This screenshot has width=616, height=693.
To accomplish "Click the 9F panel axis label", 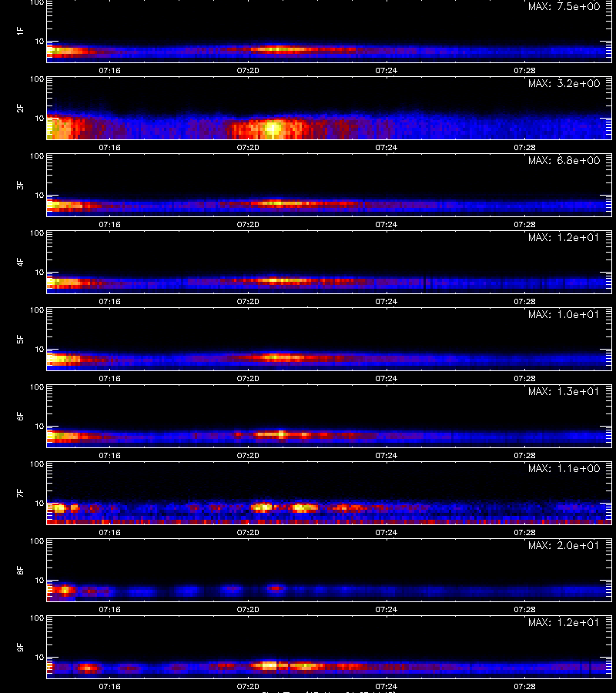I will tap(19, 647).
